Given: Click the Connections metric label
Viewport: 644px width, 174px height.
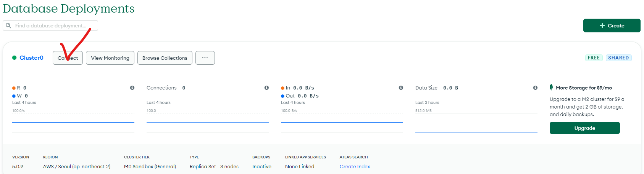Looking at the screenshot, I should pos(161,88).
